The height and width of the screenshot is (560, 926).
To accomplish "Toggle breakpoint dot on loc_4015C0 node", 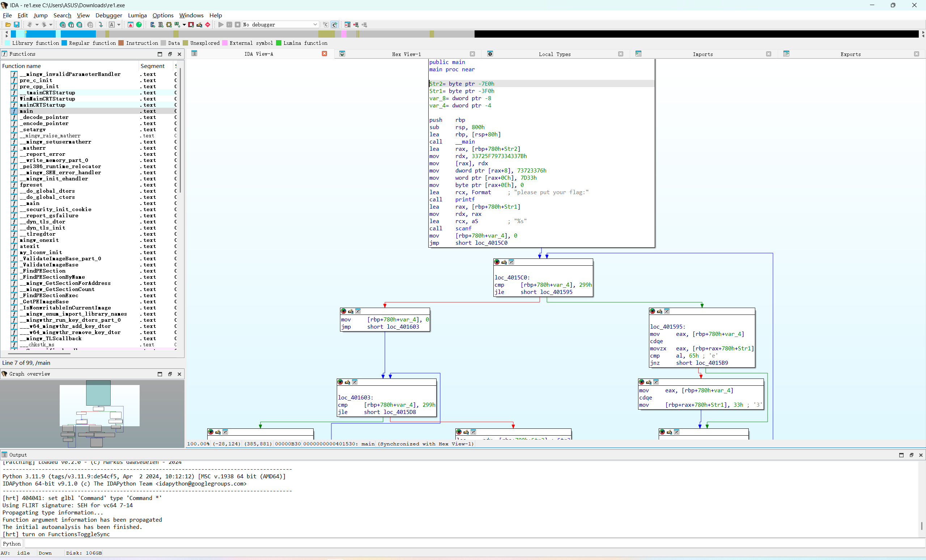I will coord(497,262).
